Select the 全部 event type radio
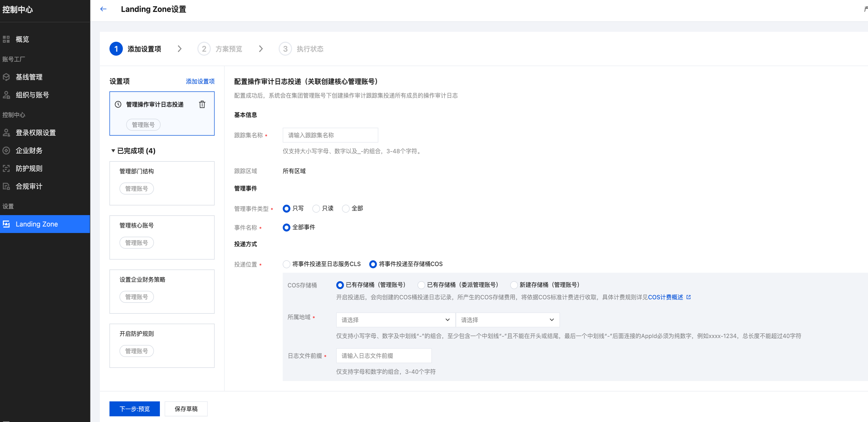This screenshot has width=868, height=422. pos(345,209)
